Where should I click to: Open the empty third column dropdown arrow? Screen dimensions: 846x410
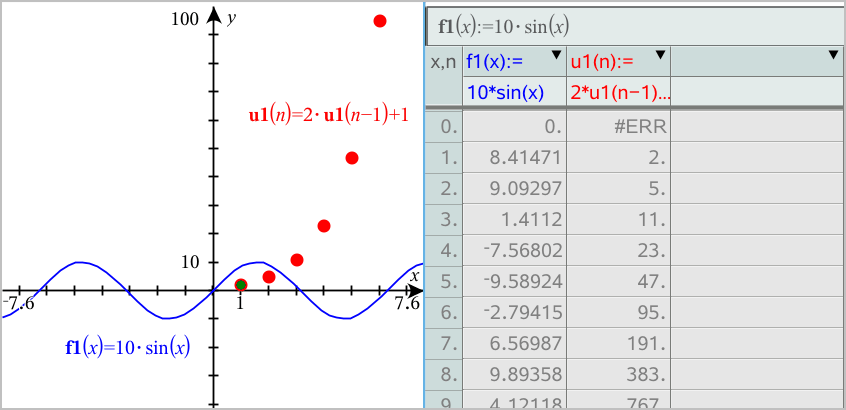(x=834, y=55)
